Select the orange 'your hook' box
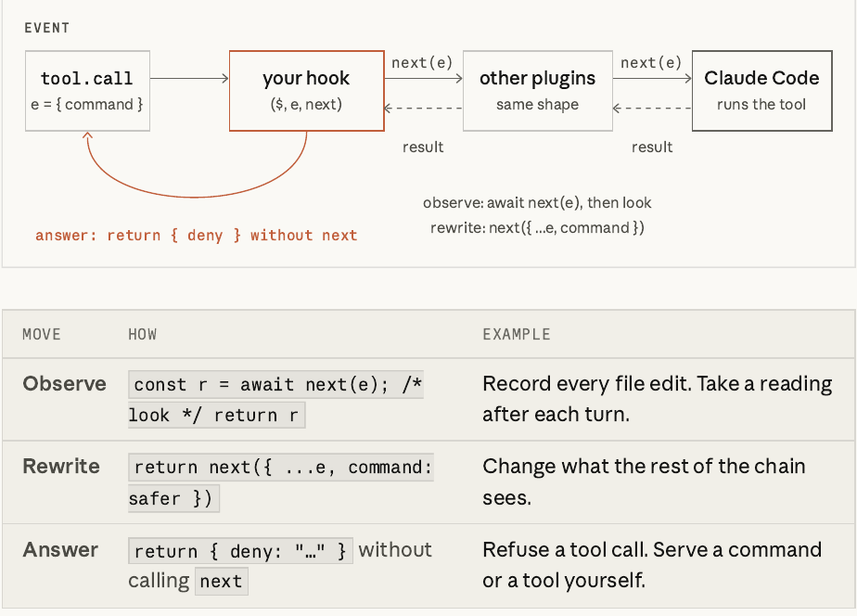Image resolution: width=857 pixels, height=616 pixels. (307, 91)
